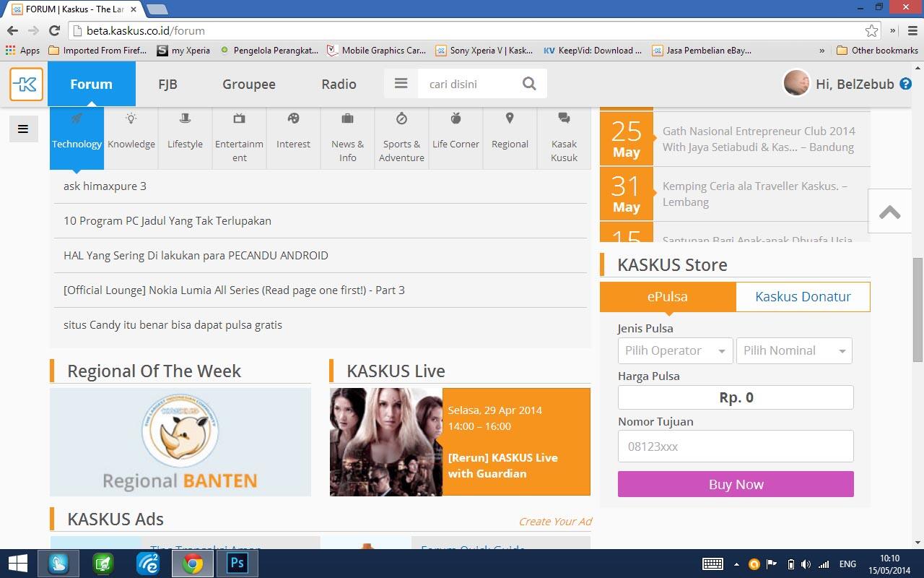Open the FJB tab
The image size is (924, 578).
pyautogui.click(x=168, y=84)
